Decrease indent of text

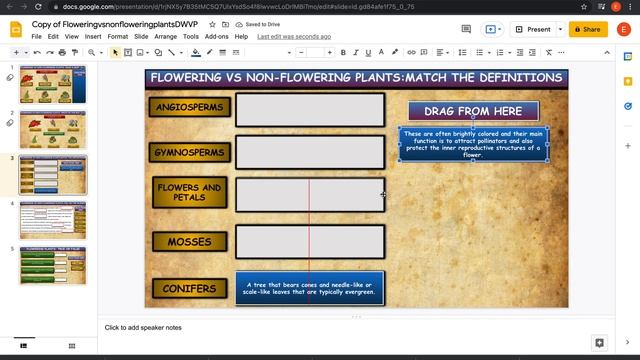520,53
